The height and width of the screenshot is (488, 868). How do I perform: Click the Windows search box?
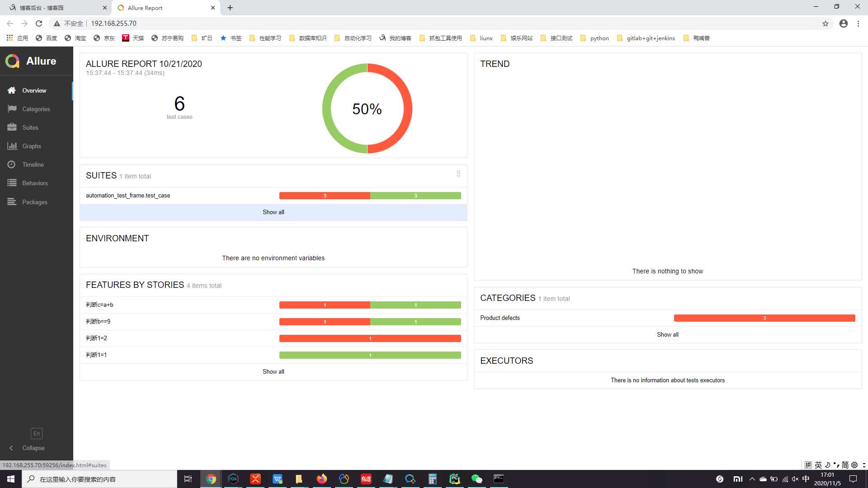[99, 479]
